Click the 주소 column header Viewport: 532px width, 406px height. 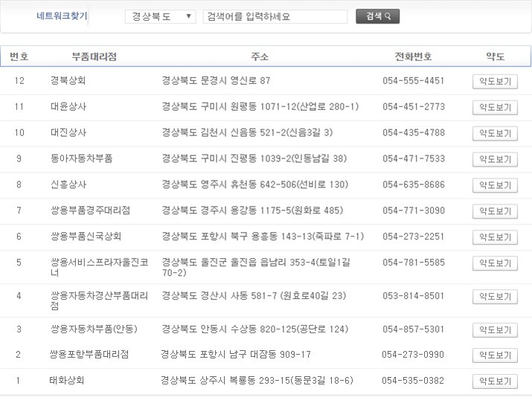tap(260, 57)
